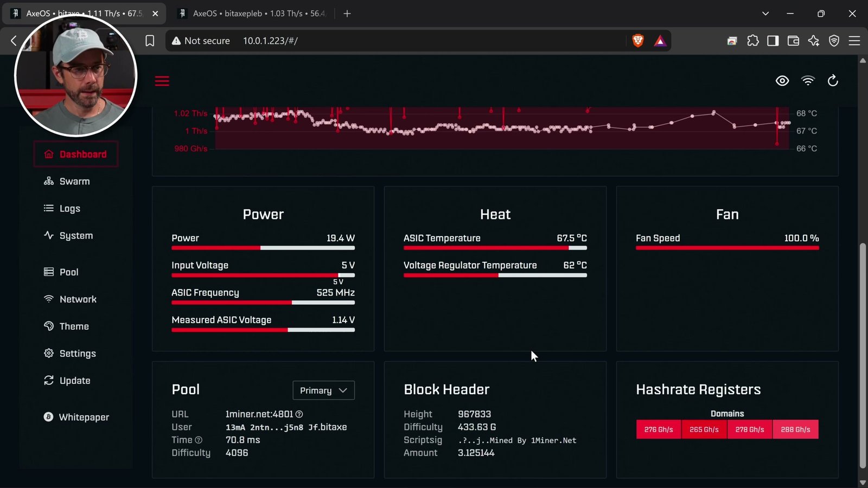The image size is (868, 488).
Task: Click the restart refresh arrow icon
Action: 833,81
